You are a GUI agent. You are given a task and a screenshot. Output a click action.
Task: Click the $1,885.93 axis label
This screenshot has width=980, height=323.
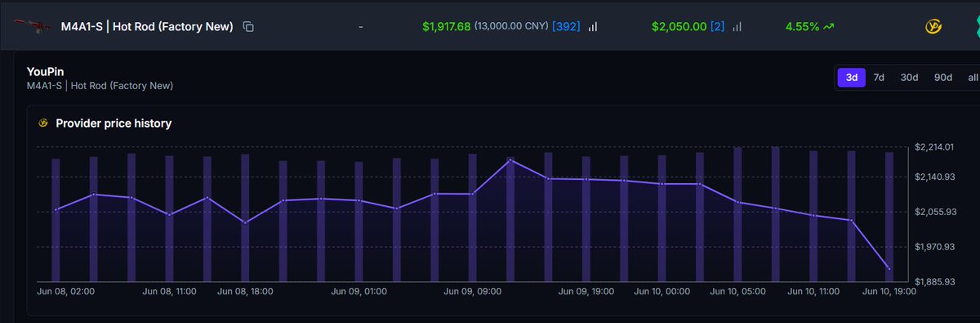click(934, 281)
